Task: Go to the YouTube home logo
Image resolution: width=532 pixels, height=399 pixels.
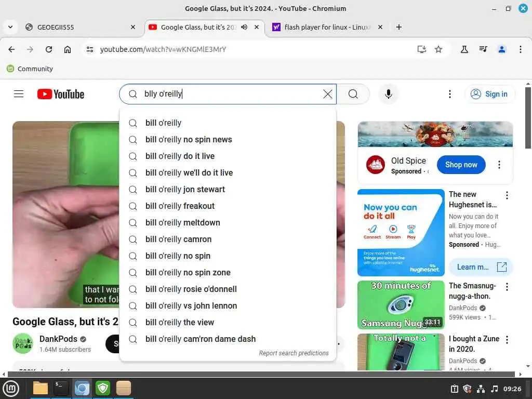Action: pos(60,94)
